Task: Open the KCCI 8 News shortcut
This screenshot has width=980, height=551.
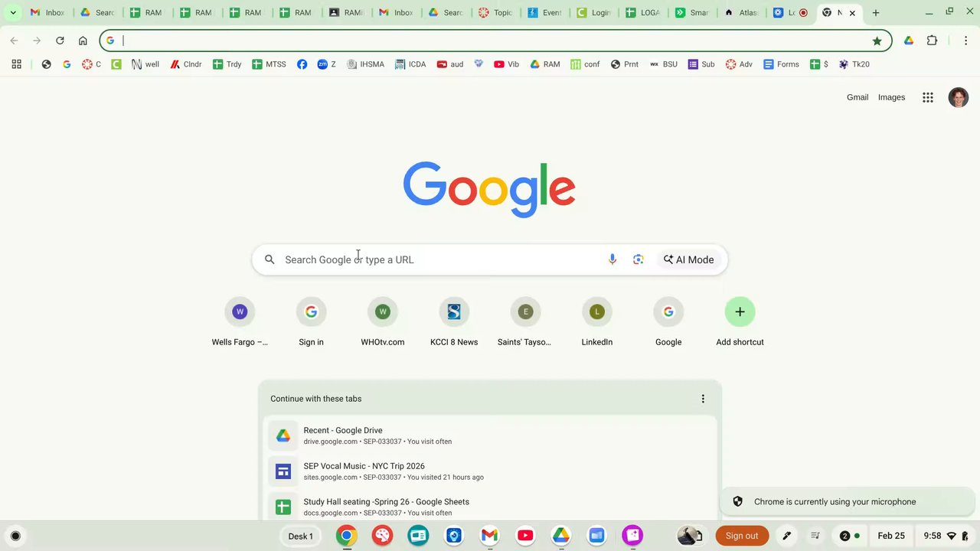Action: click(x=454, y=321)
